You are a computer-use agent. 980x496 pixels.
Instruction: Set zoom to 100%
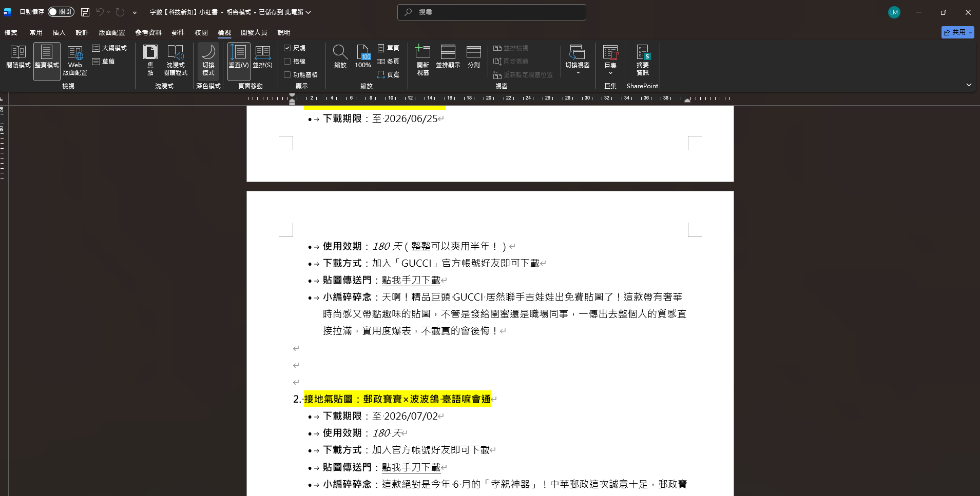click(x=363, y=57)
